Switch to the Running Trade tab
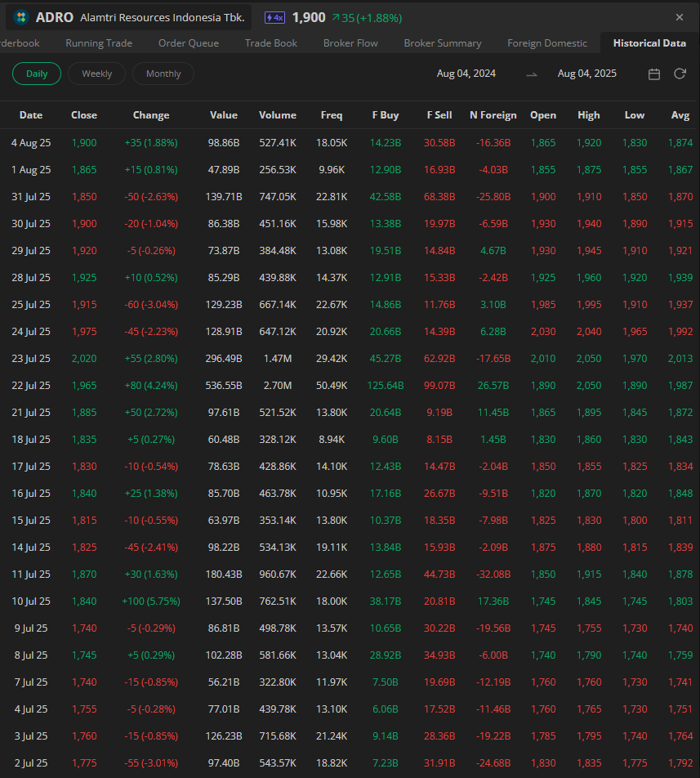This screenshot has height=778, width=700. (x=99, y=43)
